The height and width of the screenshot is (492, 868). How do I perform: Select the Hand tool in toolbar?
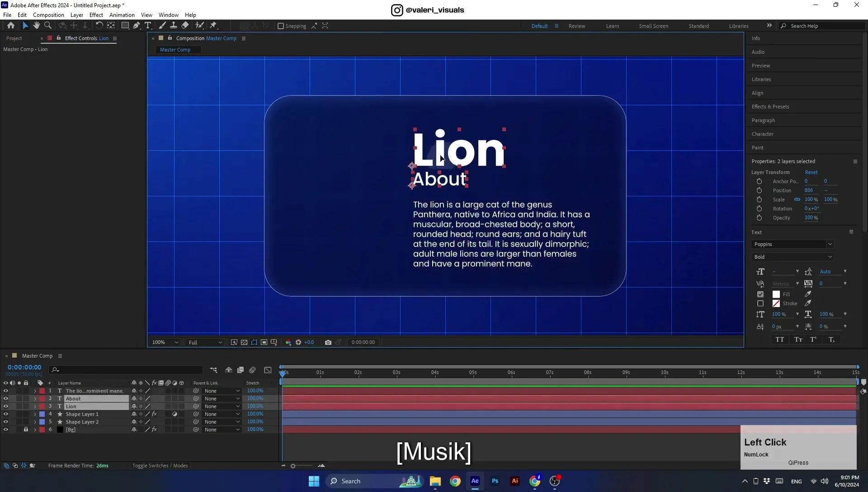[x=37, y=26]
